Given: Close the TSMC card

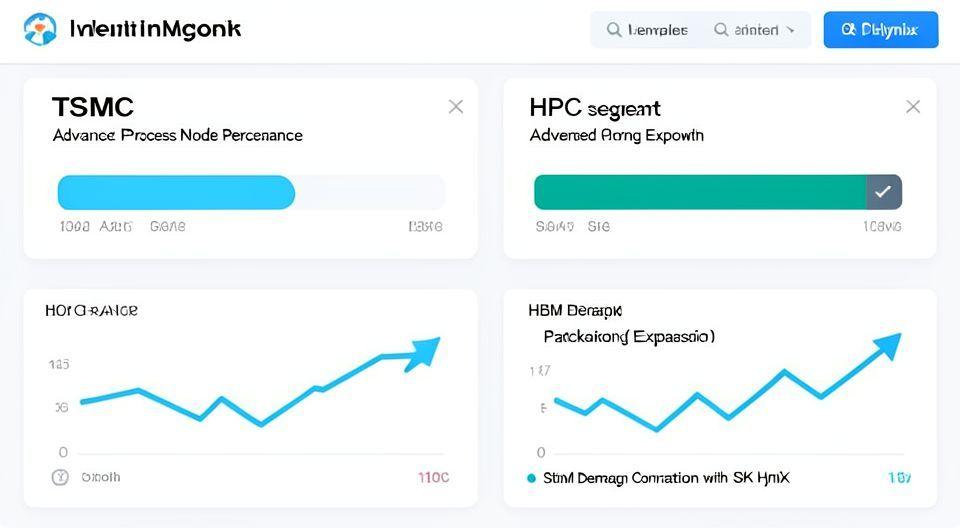Looking at the screenshot, I should (x=456, y=107).
